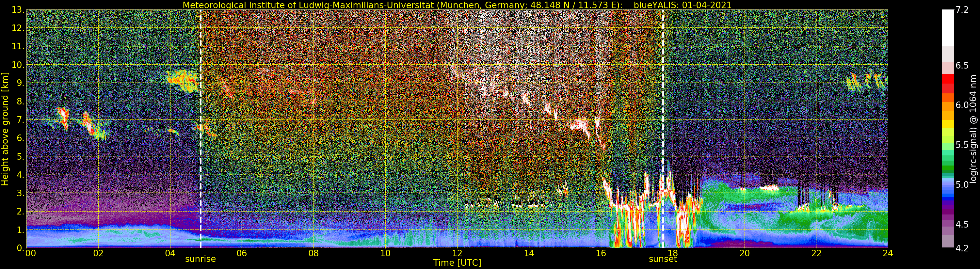Click the '11.' tick on the height axis
This screenshot has width=980, height=269.
pyautogui.click(x=18, y=46)
